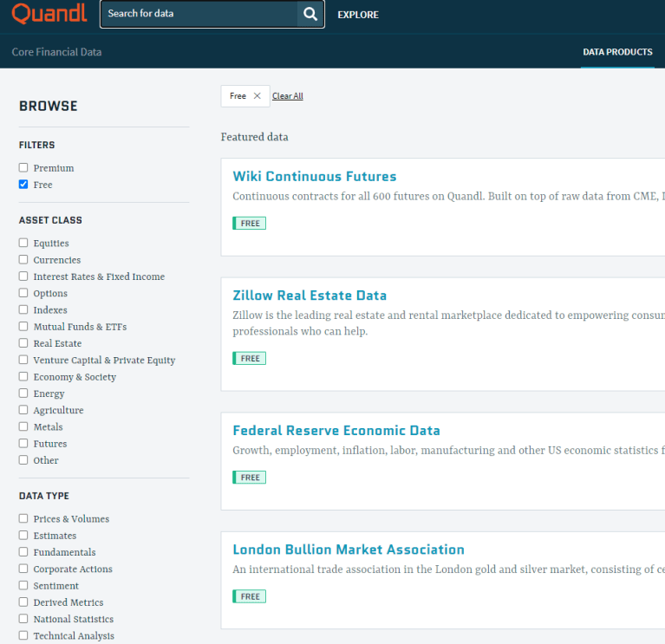Screen dimensions: 665x644
Task: Click the Quandl logo
Action: 49,14
